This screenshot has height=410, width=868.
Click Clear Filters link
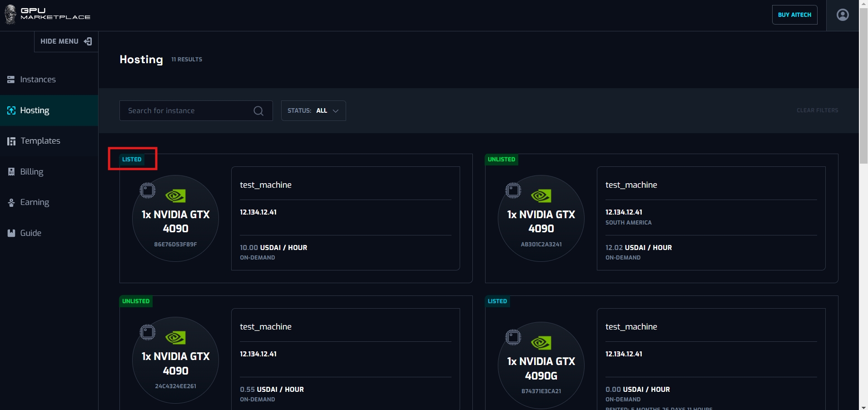point(817,110)
